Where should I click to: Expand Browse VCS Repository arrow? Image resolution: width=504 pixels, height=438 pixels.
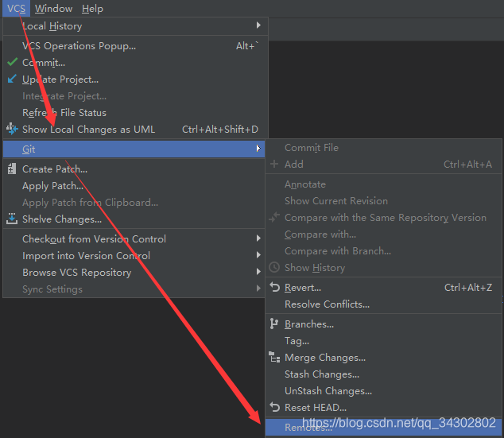coord(258,272)
